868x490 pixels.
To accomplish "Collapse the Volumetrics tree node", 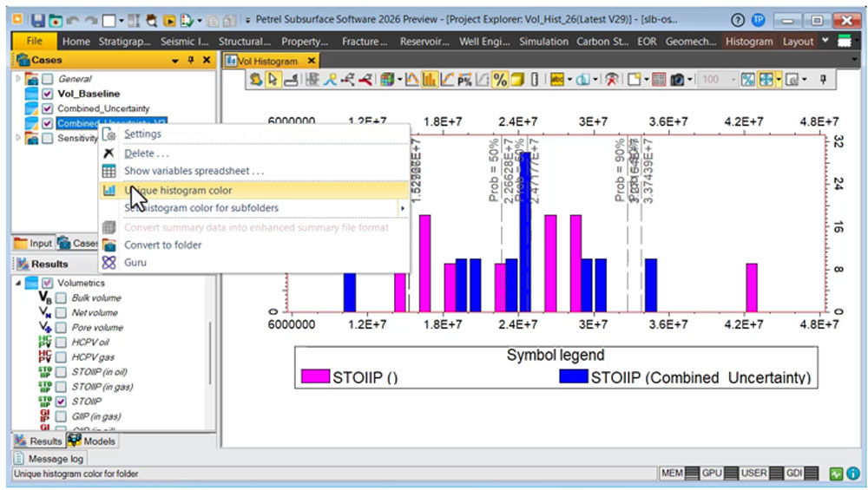I will point(18,283).
